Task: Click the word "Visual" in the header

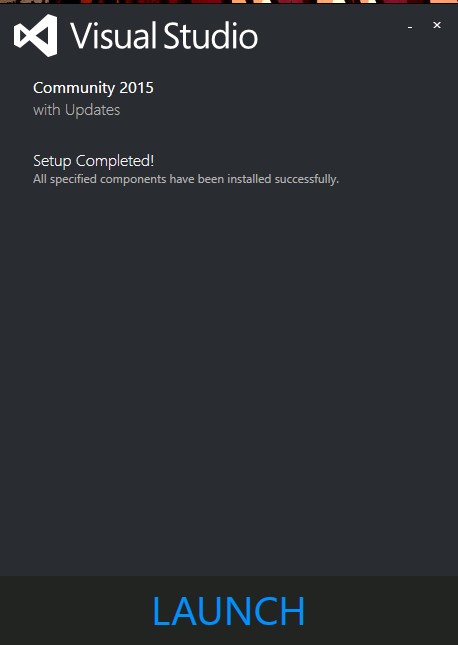Action: tap(114, 36)
